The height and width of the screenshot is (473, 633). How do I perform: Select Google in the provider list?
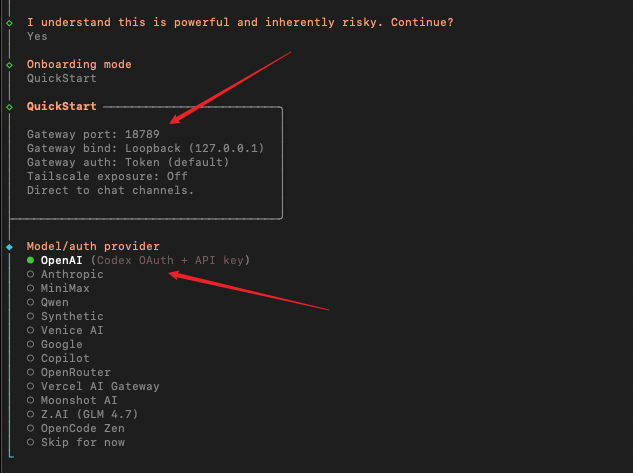point(54,344)
